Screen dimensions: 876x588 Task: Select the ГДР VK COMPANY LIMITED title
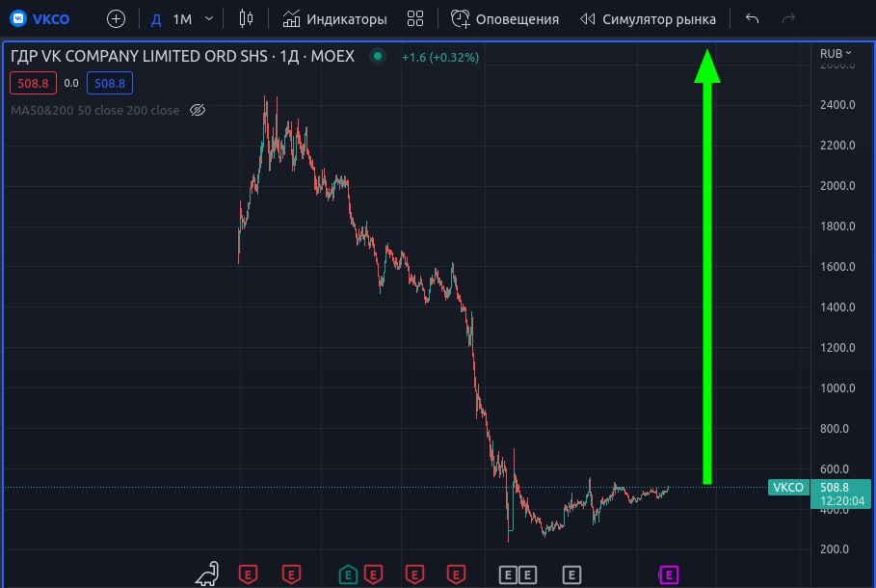click(182, 56)
